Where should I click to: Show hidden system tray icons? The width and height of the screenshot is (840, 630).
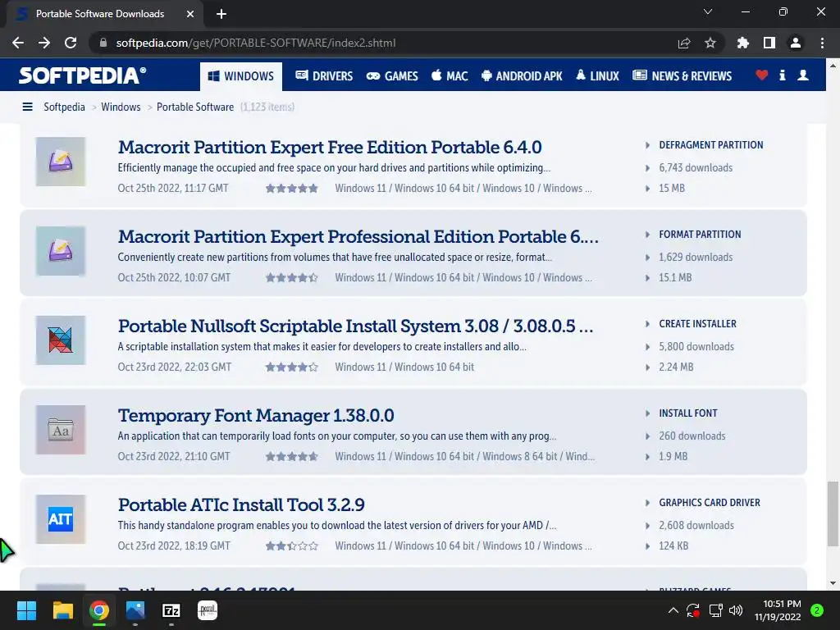673,610
